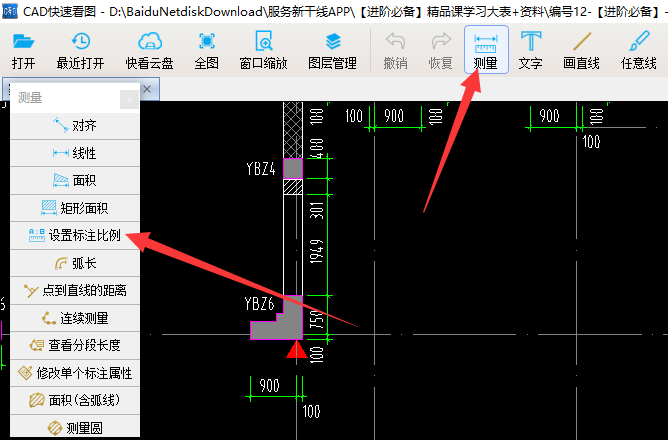Open 快看云盘 cloud drive
Viewport: 668px width, 440px height.
coord(150,50)
